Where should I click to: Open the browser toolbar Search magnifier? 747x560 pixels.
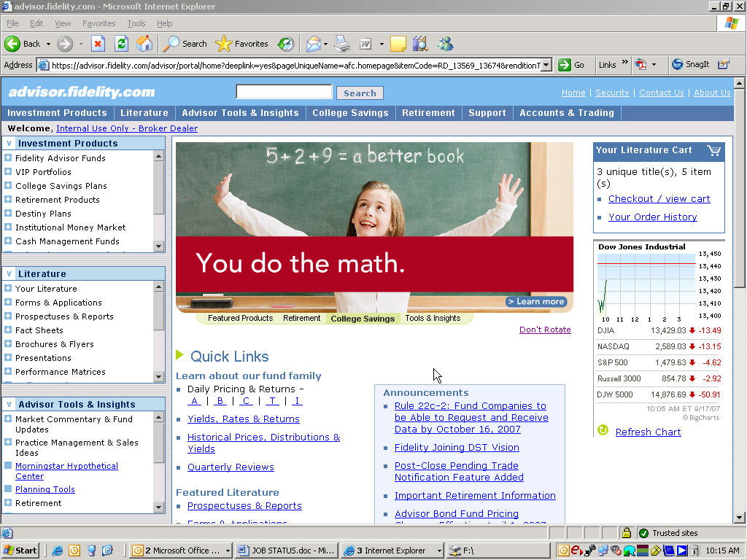pyautogui.click(x=171, y=44)
